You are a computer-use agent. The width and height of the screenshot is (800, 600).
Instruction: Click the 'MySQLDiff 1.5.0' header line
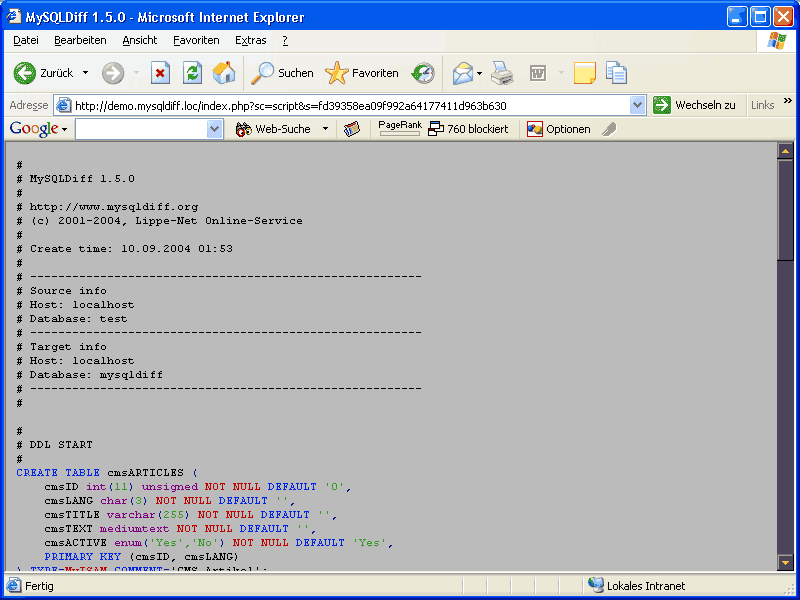pos(76,179)
